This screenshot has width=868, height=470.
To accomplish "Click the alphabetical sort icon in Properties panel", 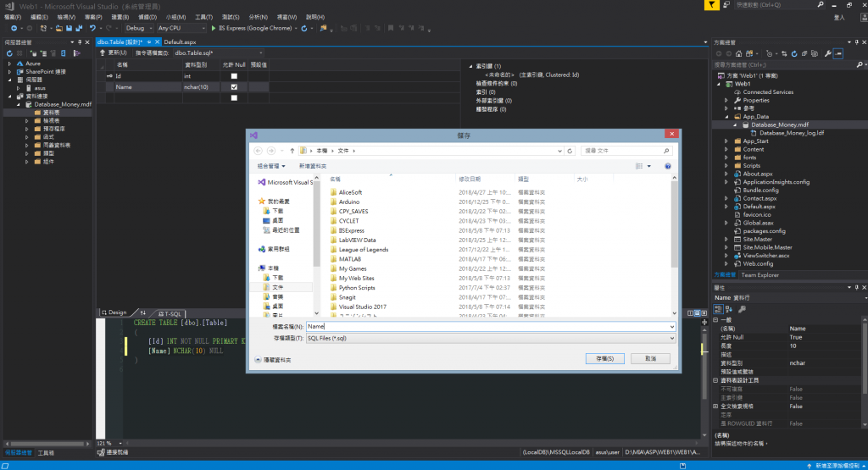I will pos(729,309).
